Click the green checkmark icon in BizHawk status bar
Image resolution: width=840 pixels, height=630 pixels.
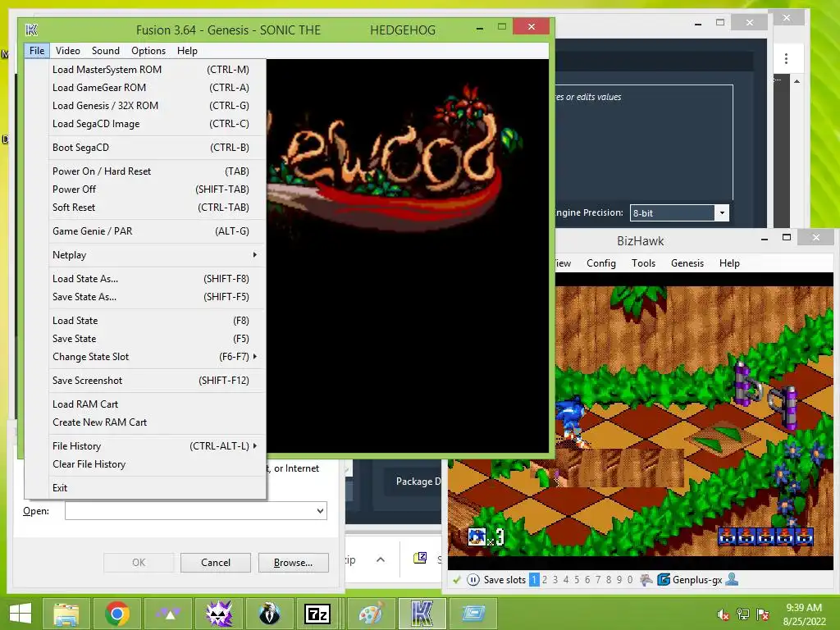click(x=456, y=580)
